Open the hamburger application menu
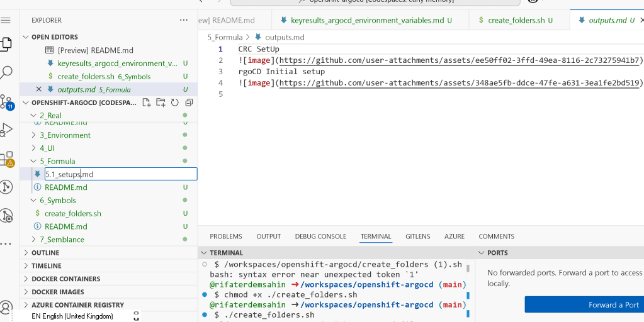The height and width of the screenshot is (322, 644). click(x=6, y=21)
